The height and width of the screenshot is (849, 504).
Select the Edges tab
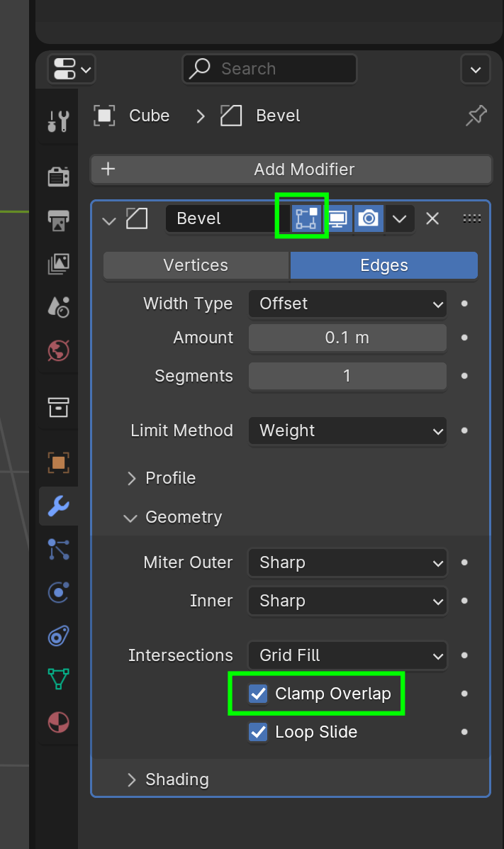click(x=383, y=265)
